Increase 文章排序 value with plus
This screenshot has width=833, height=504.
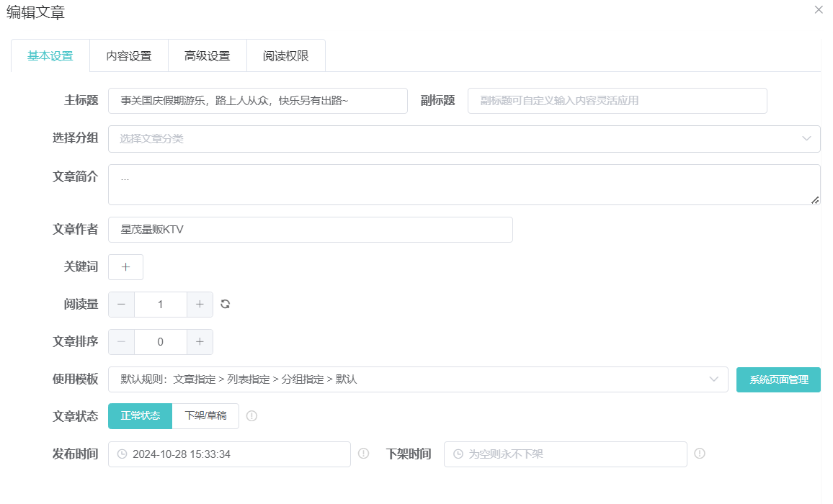click(200, 342)
